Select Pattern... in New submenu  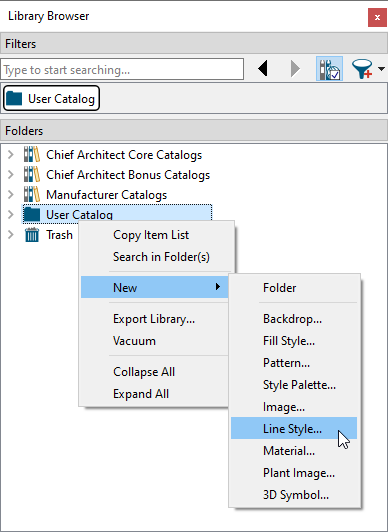(294, 363)
